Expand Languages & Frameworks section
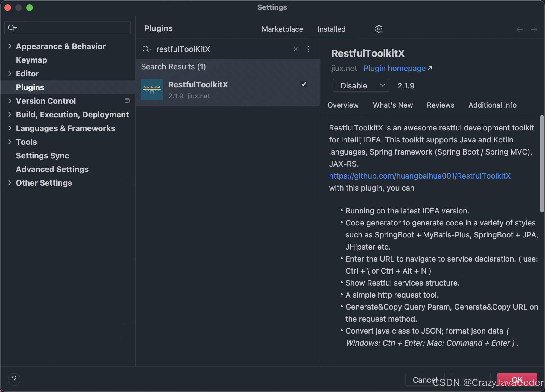The height and width of the screenshot is (392, 545). (x=10, y=128)
